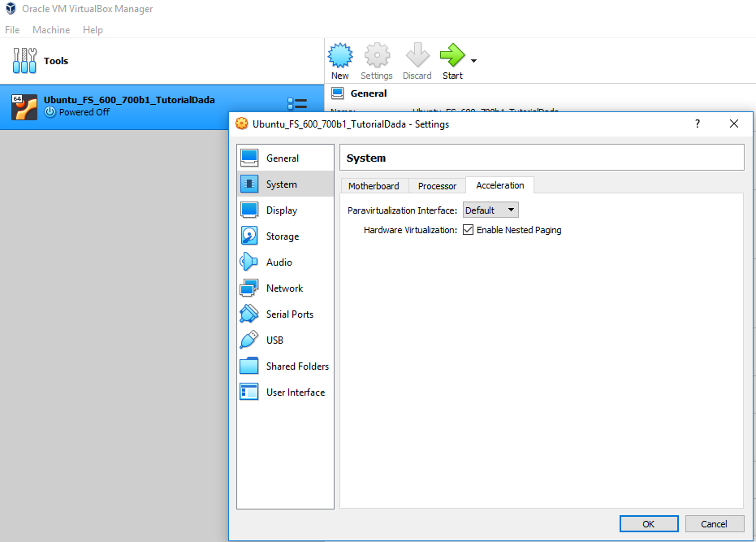Image resolution: width=756 pixels, height=542 pixels.
Task: Disable the Enable Nested Paging checkbox
Action: pyautogui.click(x=468, y=230)
